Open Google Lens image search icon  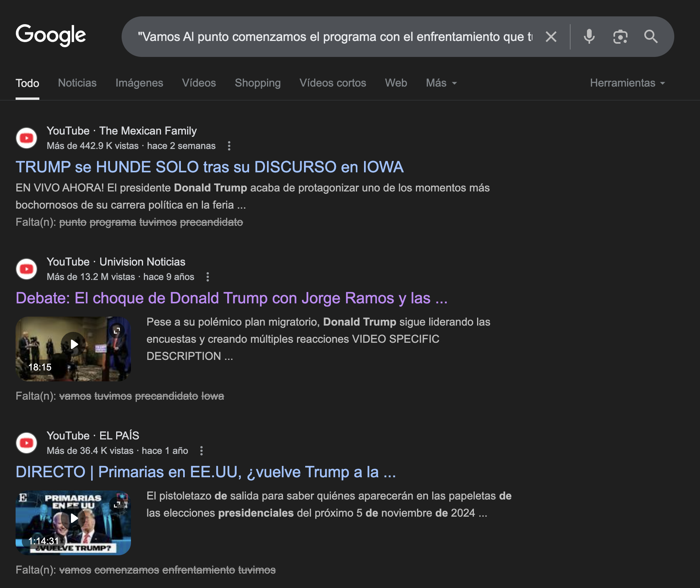pyautogui.click(x=620, y=37)
